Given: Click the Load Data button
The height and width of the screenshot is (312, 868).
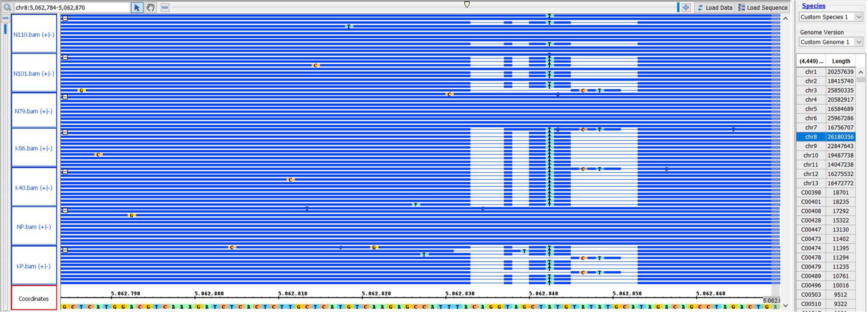Looking at the screenshot, I should (714, 7).
